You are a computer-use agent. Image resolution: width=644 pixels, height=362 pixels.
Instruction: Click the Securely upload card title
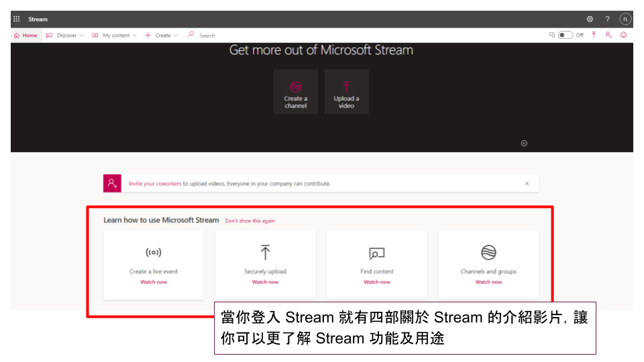[x=266, y=271]
